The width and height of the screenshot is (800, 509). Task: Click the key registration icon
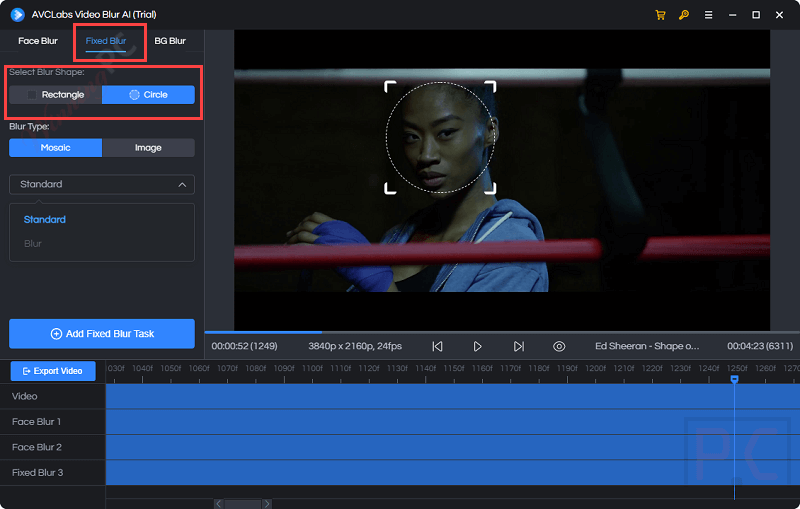click(684, 15)
